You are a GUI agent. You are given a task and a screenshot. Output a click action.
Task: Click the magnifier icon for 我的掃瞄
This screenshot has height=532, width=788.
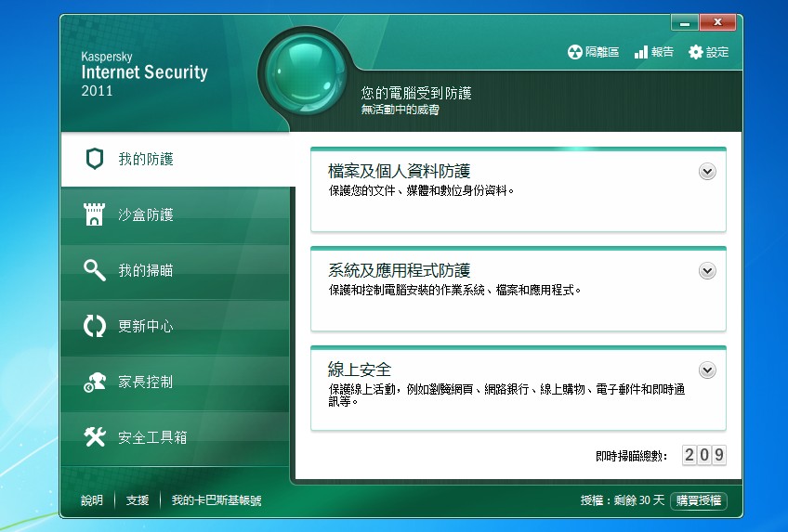95,270
